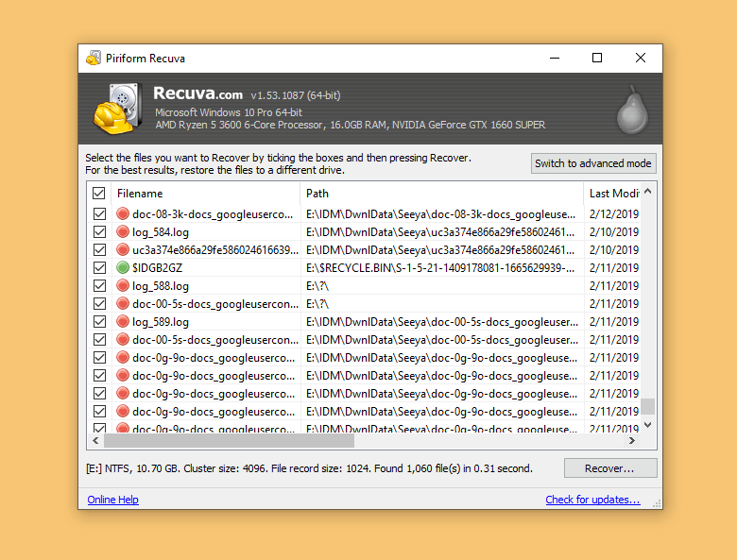This screenshot has height=560, width=737.
Task: Select the $IDGB2GZ filename
Action: (157, 268)
